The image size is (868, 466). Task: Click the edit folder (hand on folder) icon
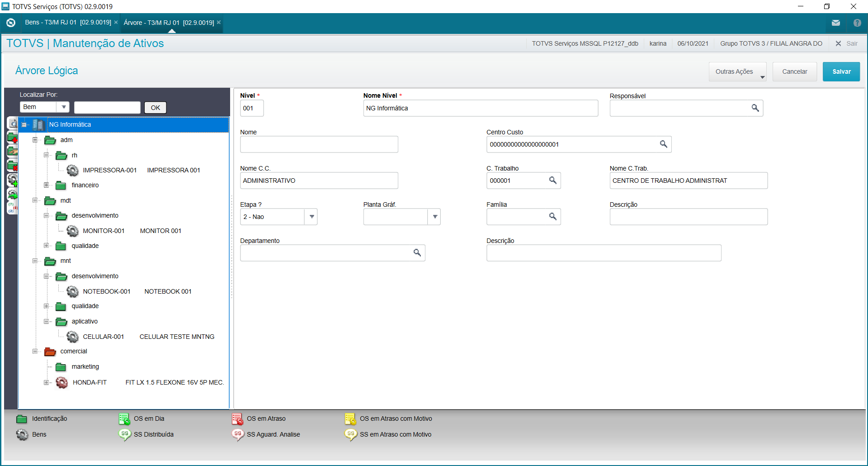click(x=13, y=152)
